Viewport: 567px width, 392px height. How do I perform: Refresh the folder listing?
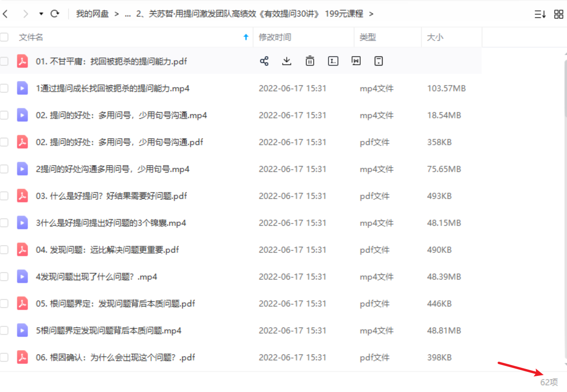point(55,14)
